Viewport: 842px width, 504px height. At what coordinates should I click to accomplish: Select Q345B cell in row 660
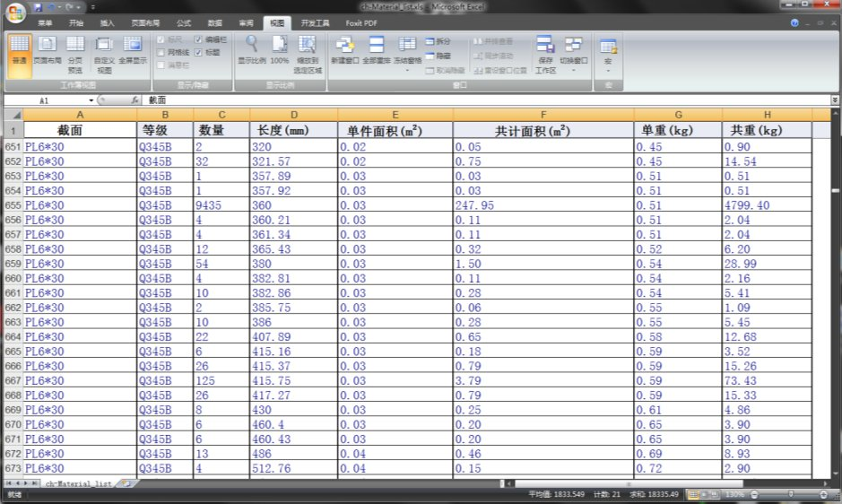pyautogui.click(x=165, y=278)
